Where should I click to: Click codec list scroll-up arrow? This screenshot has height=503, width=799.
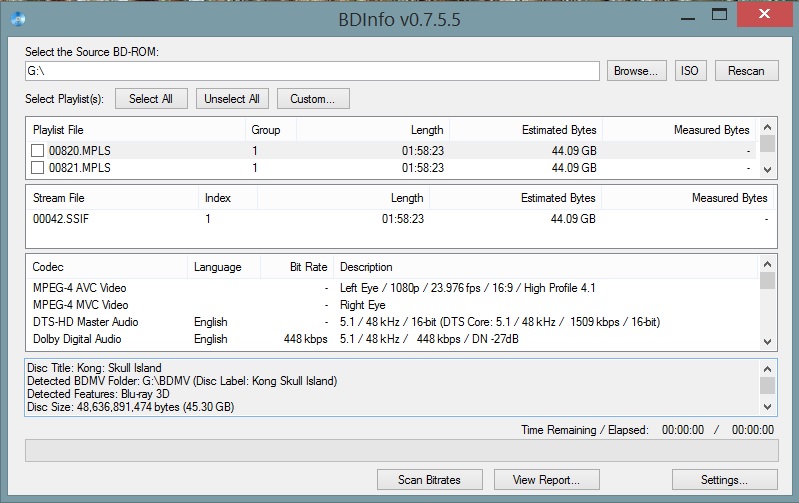(x=767, y=264)
